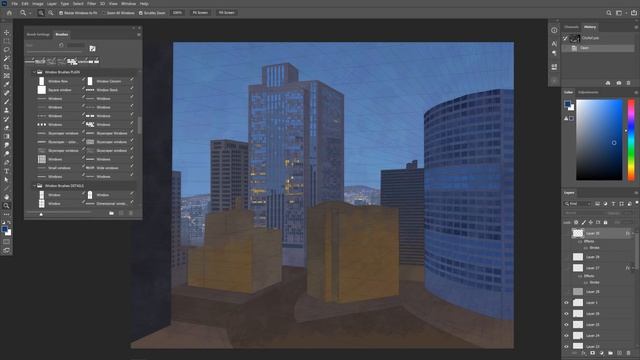Viewport: 640px width, 360px height.
Task: Hide Layer 24 with its eye icon
Action: (566, 336)
